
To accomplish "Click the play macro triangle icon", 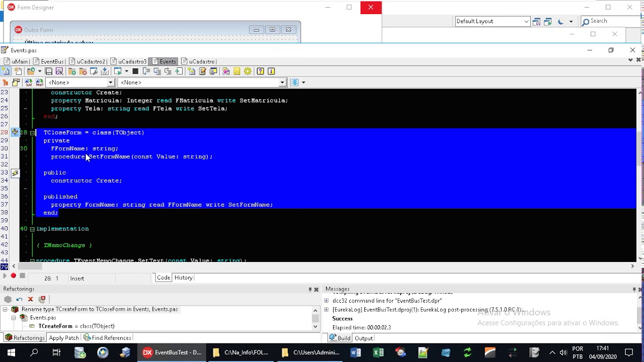I will coord(5,276).
